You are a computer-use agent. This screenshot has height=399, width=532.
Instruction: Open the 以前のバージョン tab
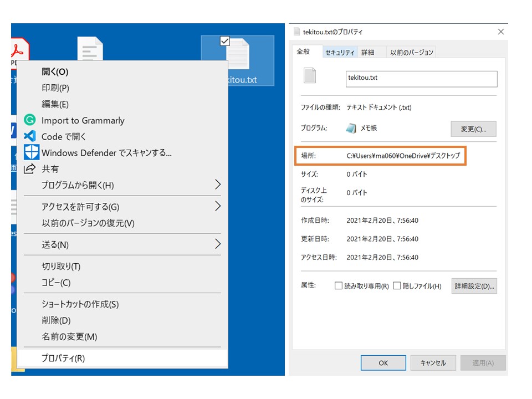(x=411, y=53)
